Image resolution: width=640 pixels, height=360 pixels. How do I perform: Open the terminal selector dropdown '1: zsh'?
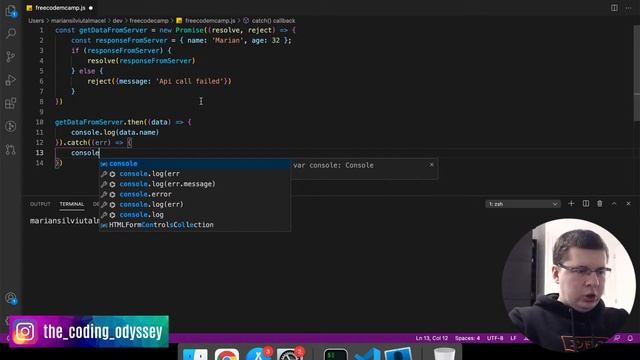pos(523,204)
